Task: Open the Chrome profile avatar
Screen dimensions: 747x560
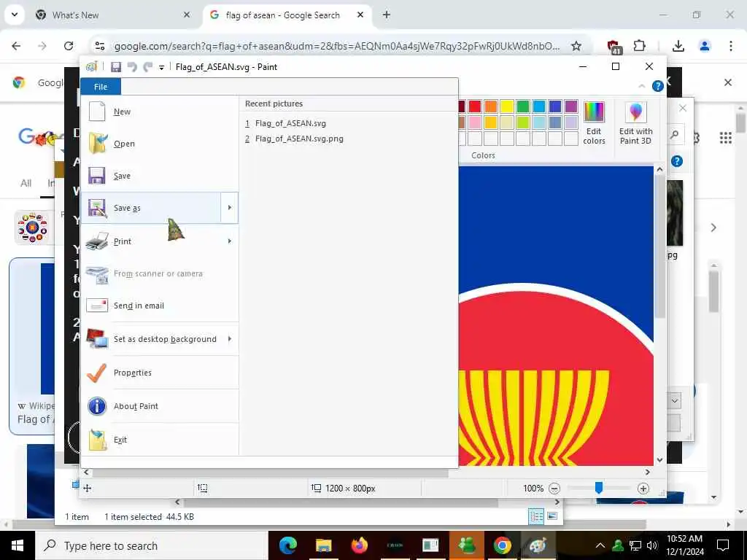Action: tap(705, 46)
